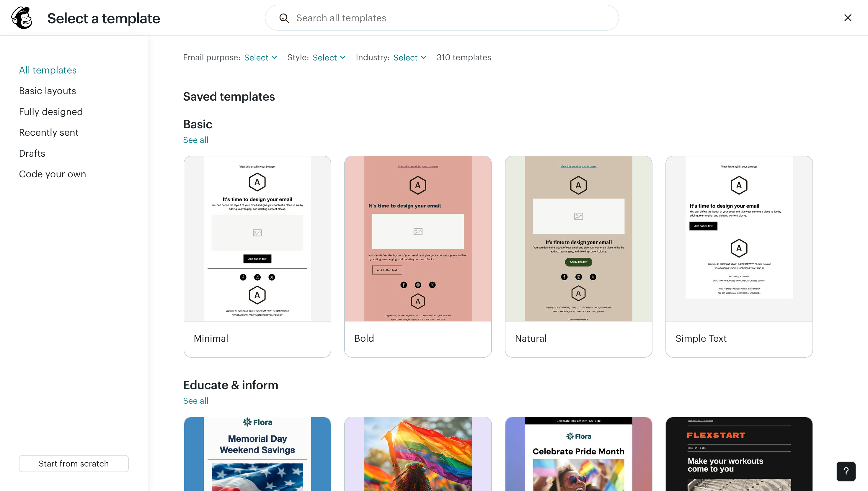Pick the Natural template card

tap(578, 256)
